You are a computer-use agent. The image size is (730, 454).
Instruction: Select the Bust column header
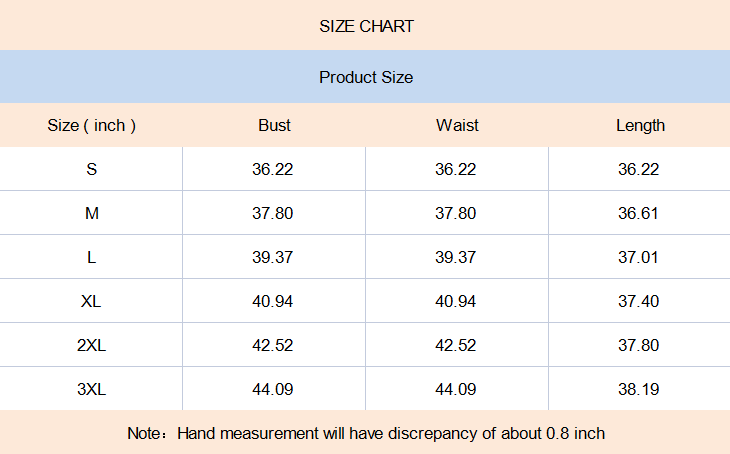tap(274, 125)
